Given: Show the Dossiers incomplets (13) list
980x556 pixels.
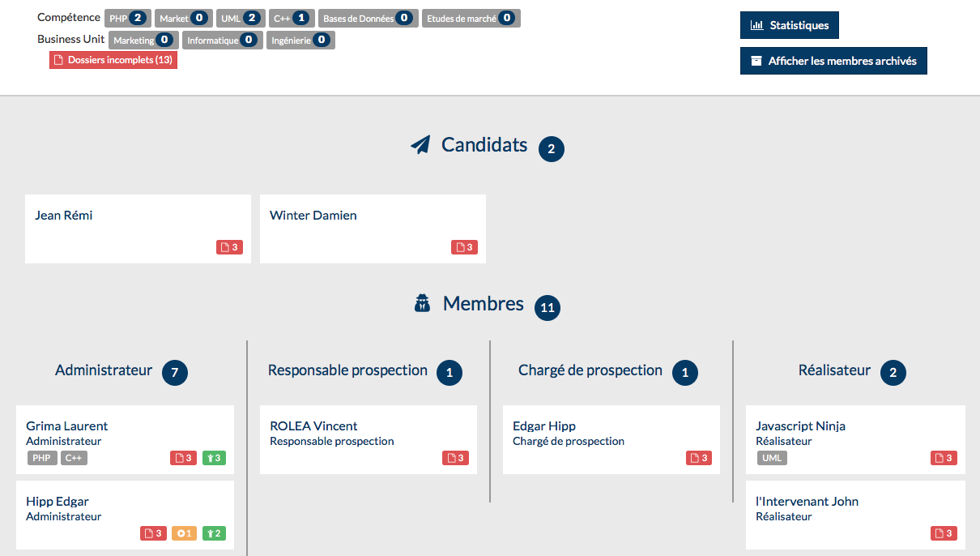Looking at the screenshot, I should pyautogui.click(x=113, y=60).
